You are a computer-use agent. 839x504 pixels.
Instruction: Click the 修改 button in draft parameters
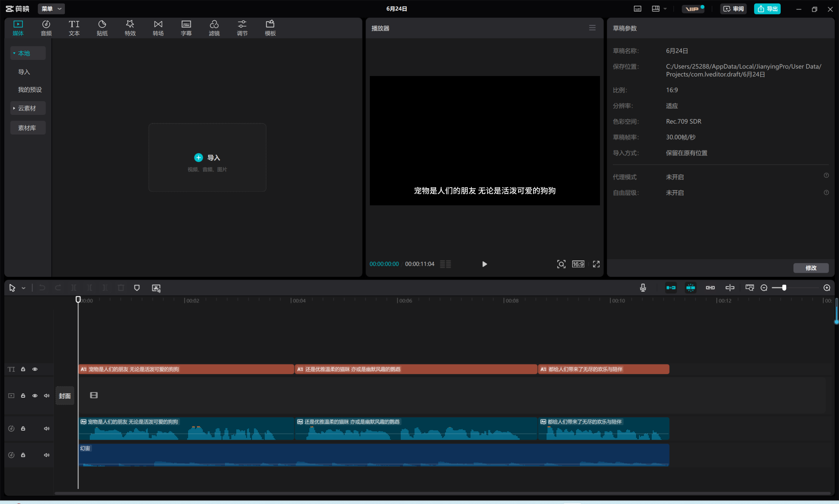point(810,268)
